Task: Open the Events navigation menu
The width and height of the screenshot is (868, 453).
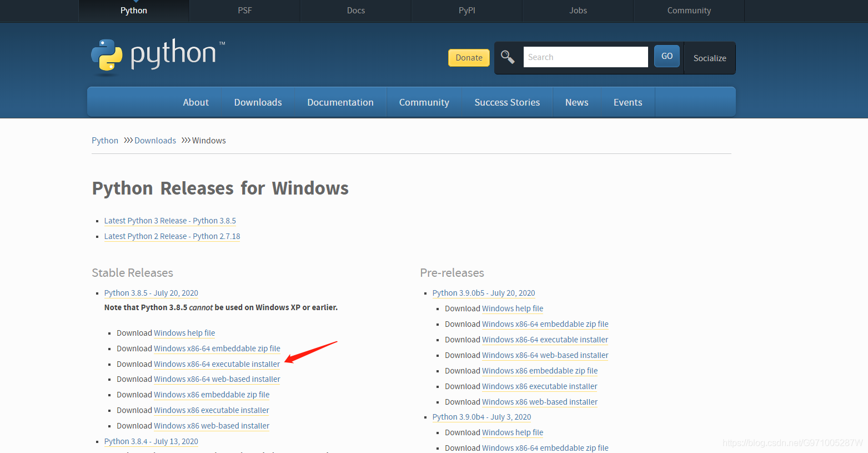Action: tap(628, 102)
